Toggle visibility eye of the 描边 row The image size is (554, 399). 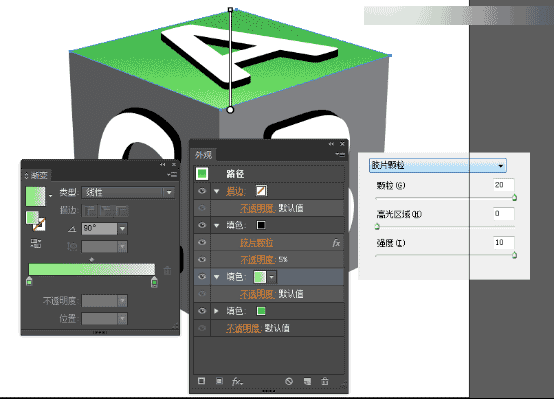[x=202, y=191]
